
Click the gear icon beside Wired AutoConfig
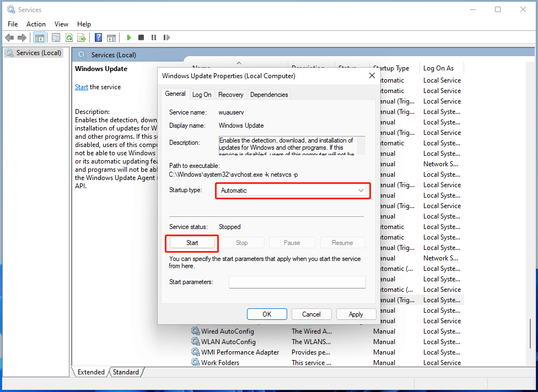pyautogui.click(x=196, y=331)
